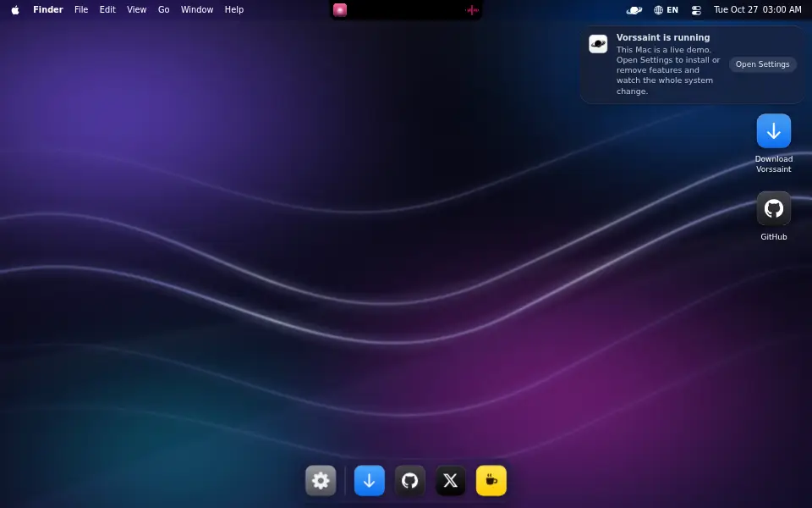
Task: Open the Download Vorssaint desktop shortcut
Action: pyautogui.click(x=774, y=144)
